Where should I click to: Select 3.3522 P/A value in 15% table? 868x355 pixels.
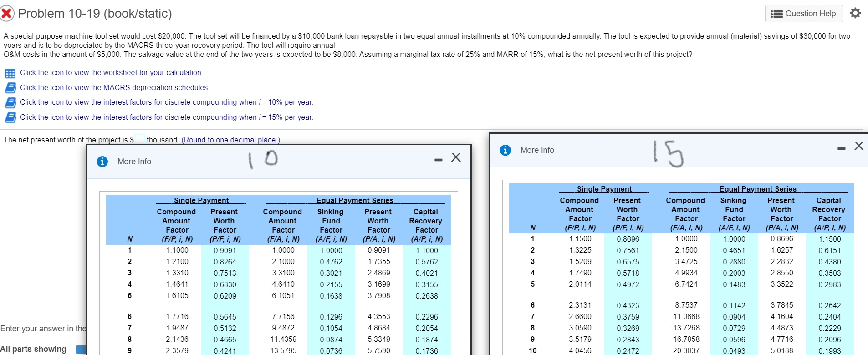point(782,284)
